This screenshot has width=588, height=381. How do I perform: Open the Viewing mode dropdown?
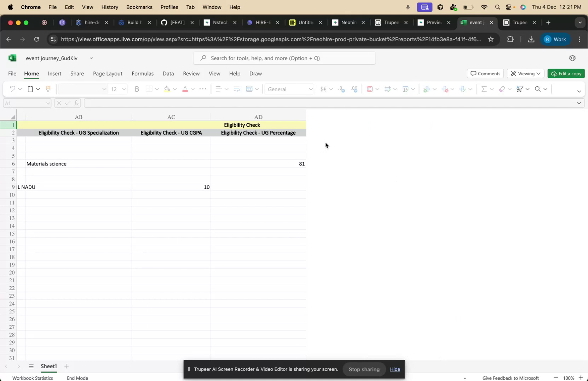(x=526, y=74)
